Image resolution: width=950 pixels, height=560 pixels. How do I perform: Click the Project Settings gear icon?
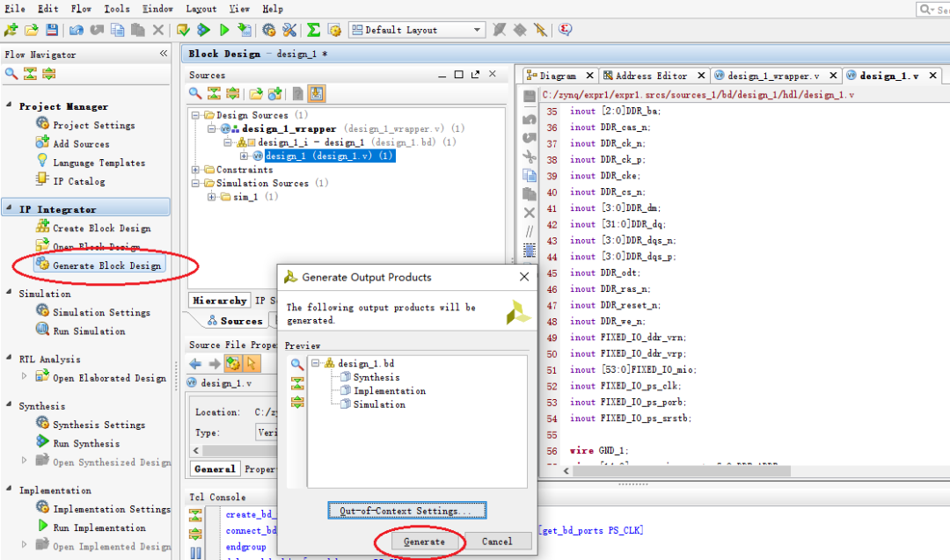(x=41, y=124)
